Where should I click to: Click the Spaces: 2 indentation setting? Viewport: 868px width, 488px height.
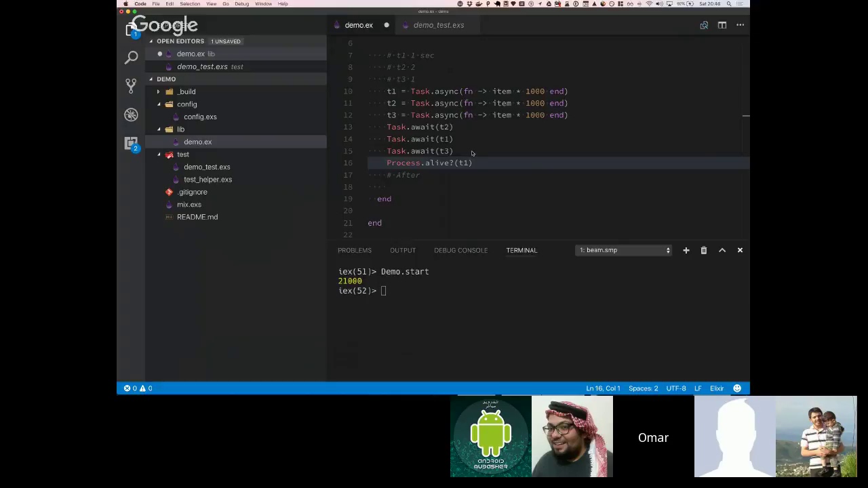tap(643, 388)
